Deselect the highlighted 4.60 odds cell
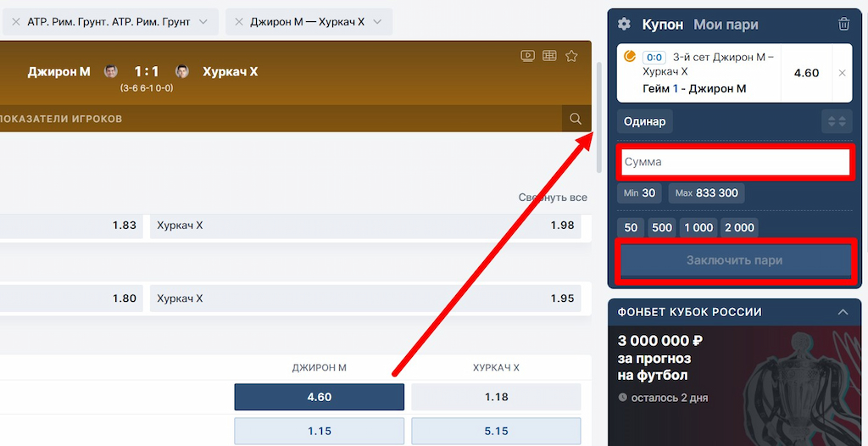This screenshot has width=868, height=446. (x=320, y=397)
